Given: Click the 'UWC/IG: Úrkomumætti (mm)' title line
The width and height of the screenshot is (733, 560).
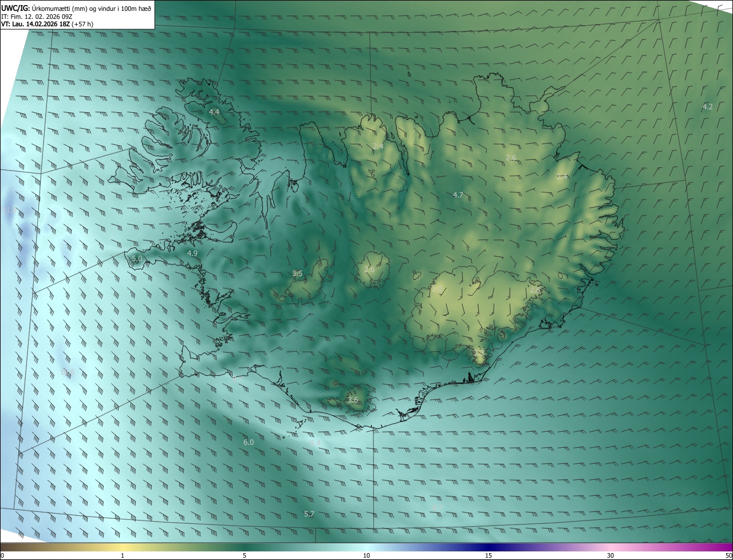Looking at the screenshot, I should point(76,7).
